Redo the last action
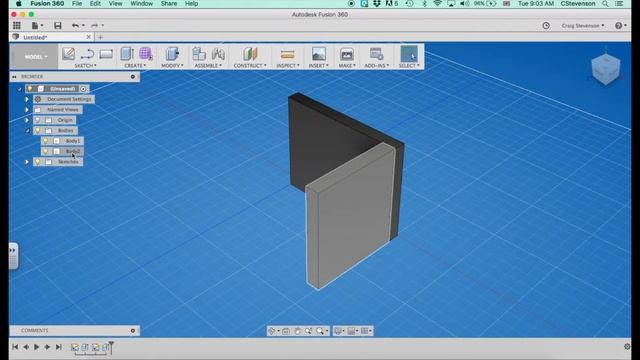This screenshot has width=640, height=360. [94, 26]
